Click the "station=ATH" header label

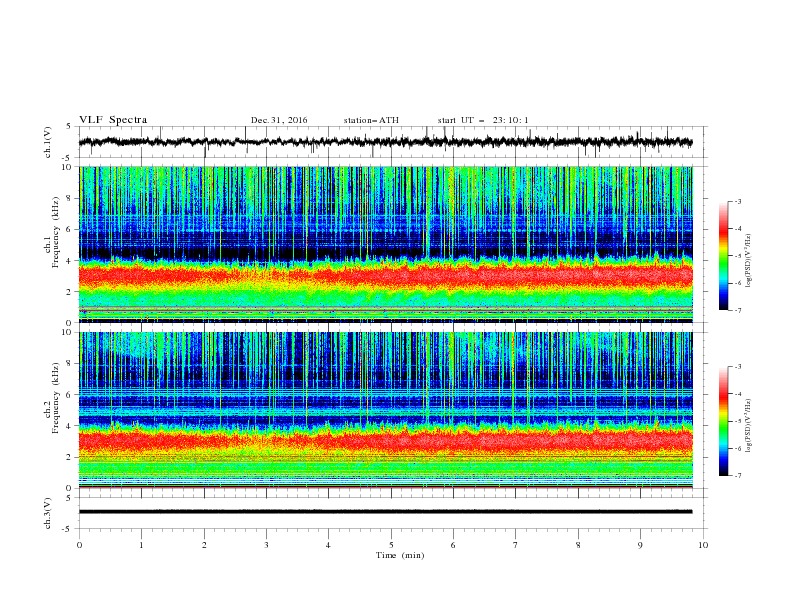[x=371, y=120]
